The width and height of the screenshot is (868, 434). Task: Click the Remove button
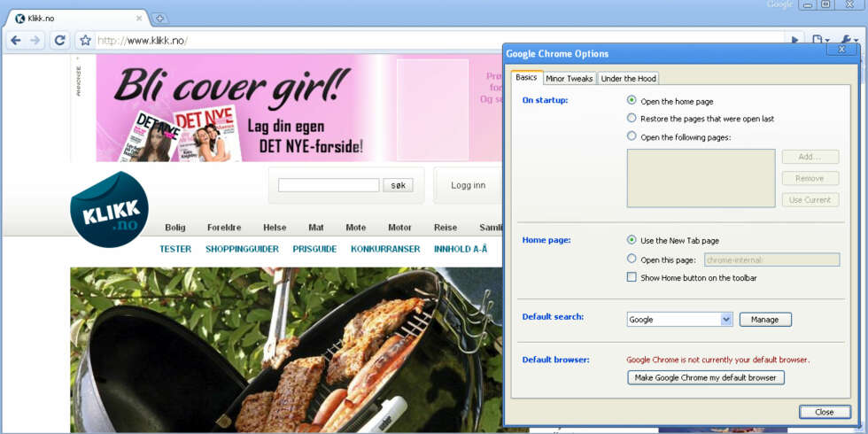810,178
